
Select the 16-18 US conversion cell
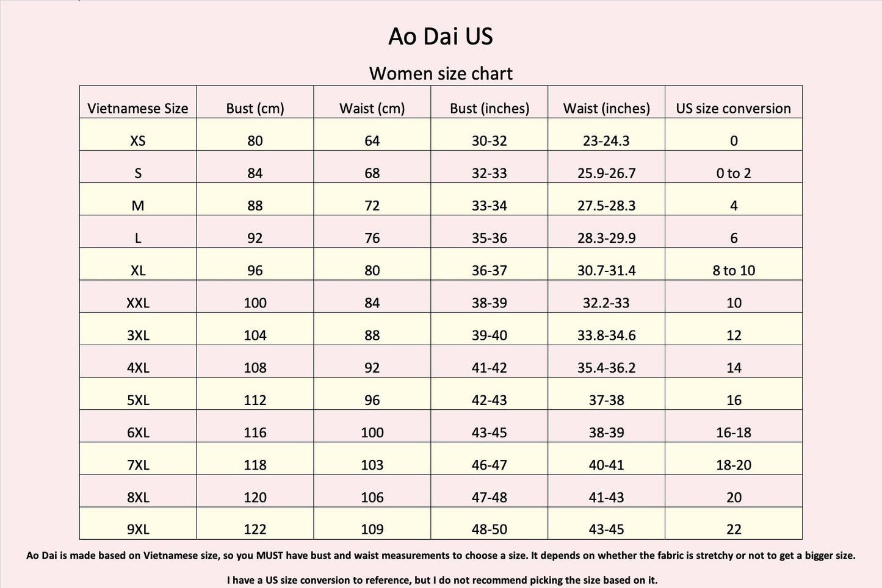point(733,432)
